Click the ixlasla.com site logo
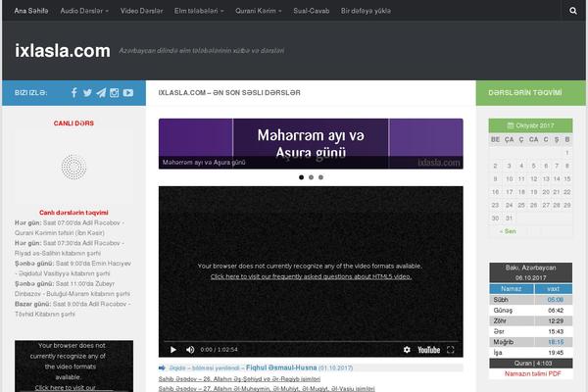 tap(63, 51)
